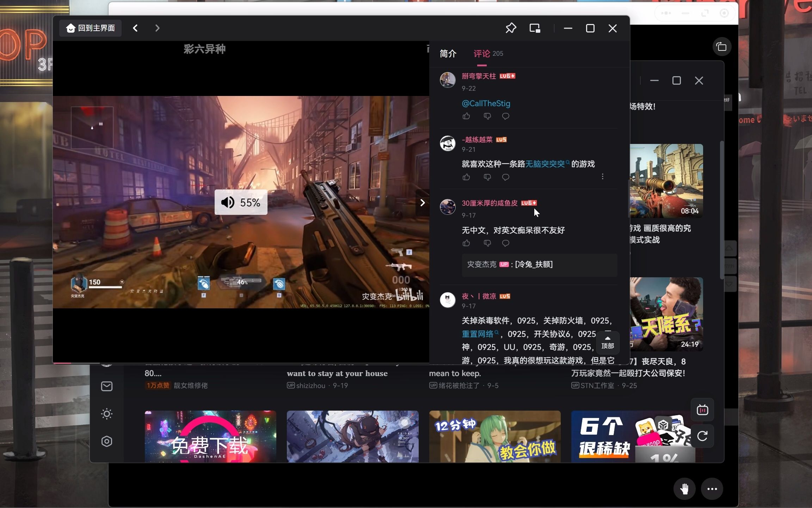Go forward with the right arrow
Image resolution: width=812 pixels, height=508 pixels.
pyautogui.click(x=157, y=28)
